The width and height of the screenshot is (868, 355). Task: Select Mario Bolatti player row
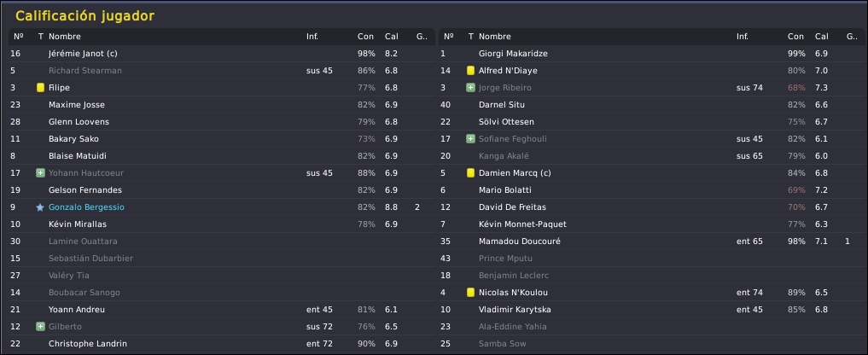click(x=652, y=190)
